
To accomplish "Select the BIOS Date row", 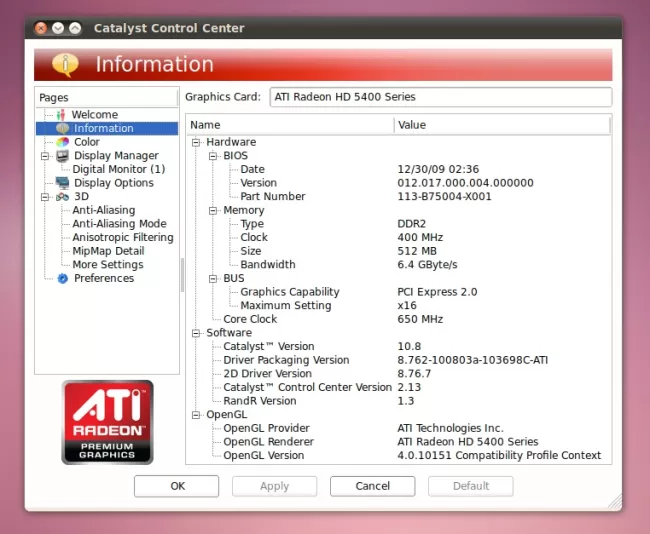I will click(399, 169).
